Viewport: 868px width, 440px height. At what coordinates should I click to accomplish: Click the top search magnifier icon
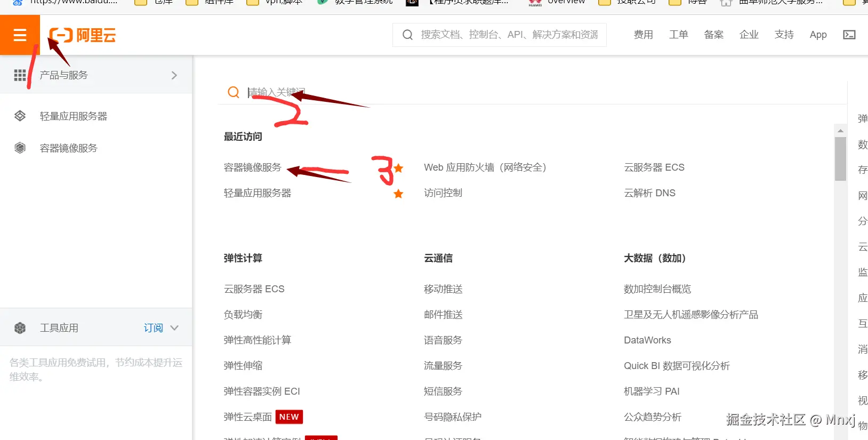[408, 35]
